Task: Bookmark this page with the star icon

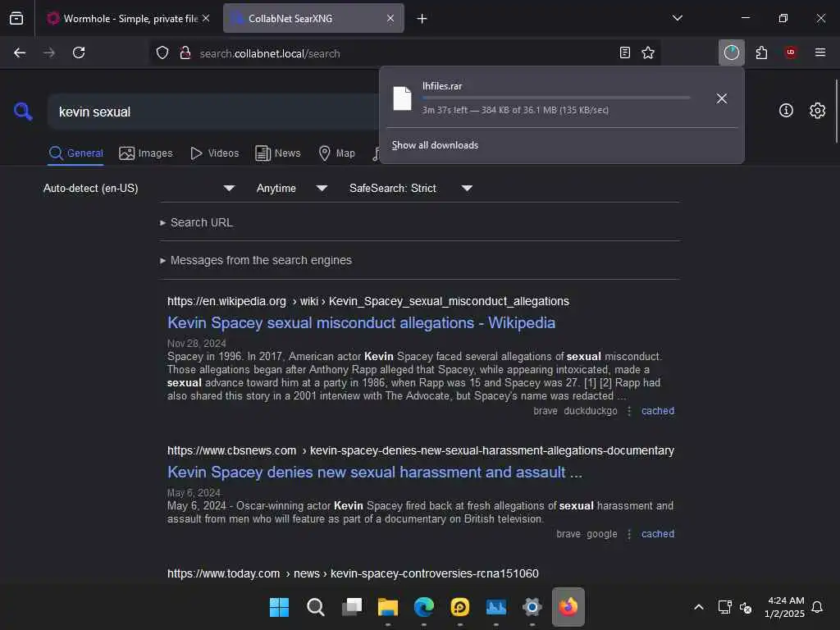Action: pyautogui.click(x=648, y=52)
